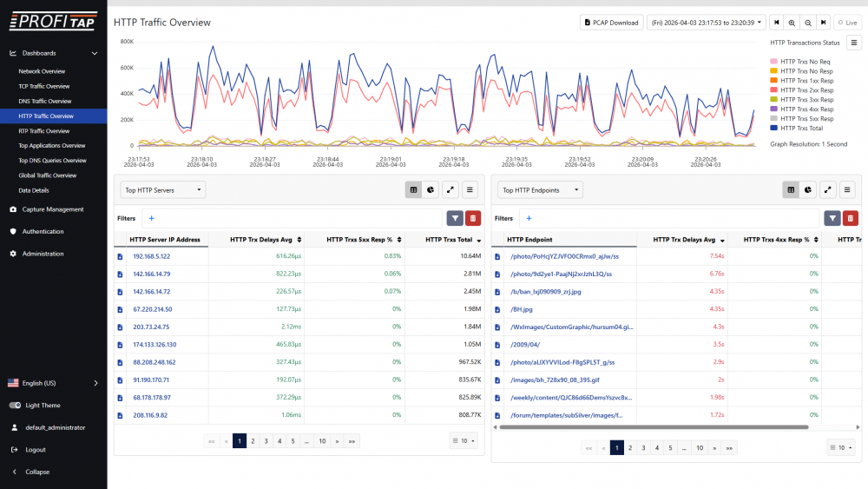Image resolution: width=868 pixels, height=489 pixels.
Task: Toggle the Light Theme switch
Action: pyautogui.click(x=15, y=406)
